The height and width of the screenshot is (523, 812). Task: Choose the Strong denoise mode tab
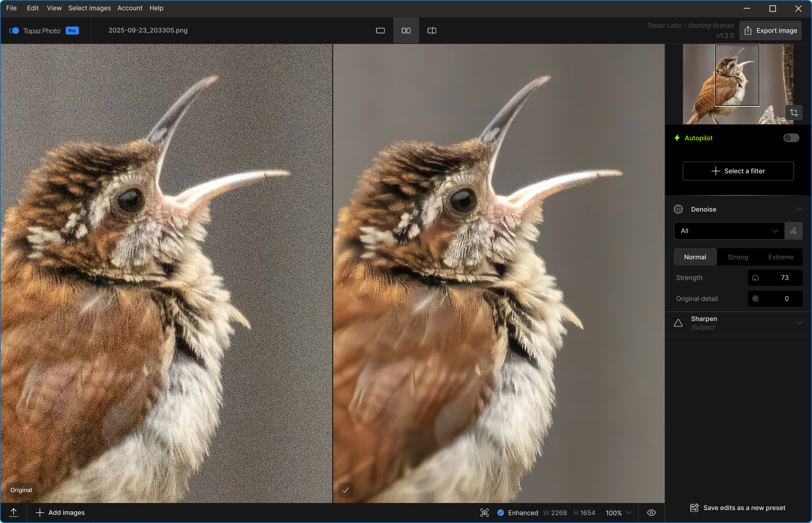737,257
